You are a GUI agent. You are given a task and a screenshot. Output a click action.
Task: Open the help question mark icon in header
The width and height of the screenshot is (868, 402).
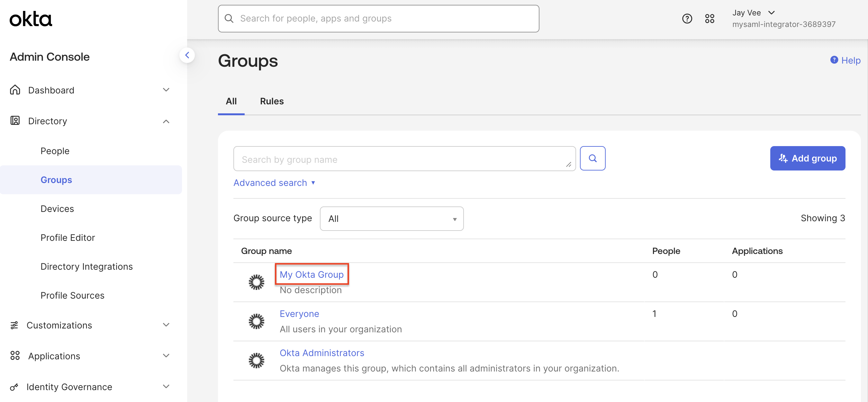687,19
